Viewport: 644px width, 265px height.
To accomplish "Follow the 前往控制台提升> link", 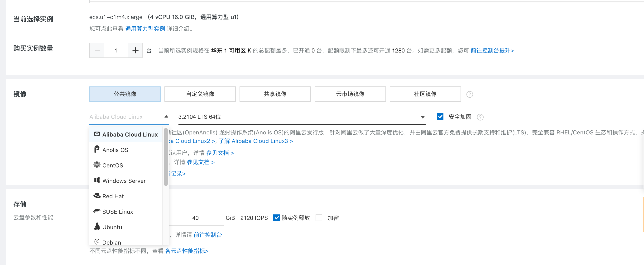I will click(492, 50).
